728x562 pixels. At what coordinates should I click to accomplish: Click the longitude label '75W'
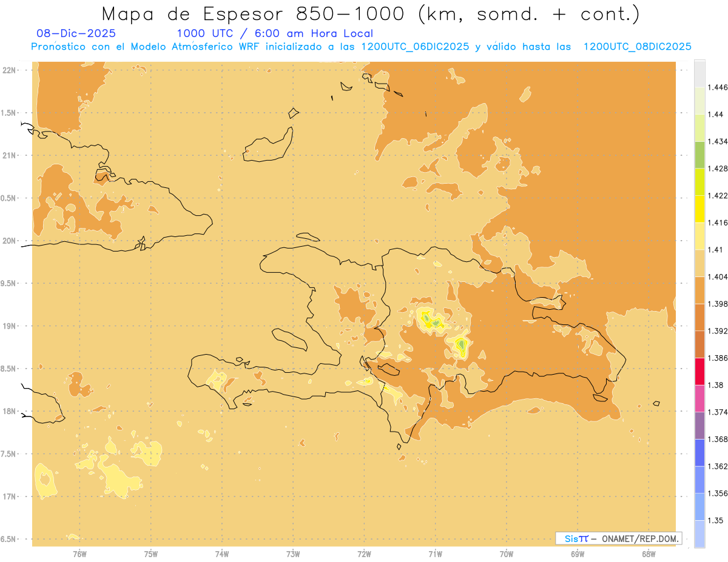151,554
